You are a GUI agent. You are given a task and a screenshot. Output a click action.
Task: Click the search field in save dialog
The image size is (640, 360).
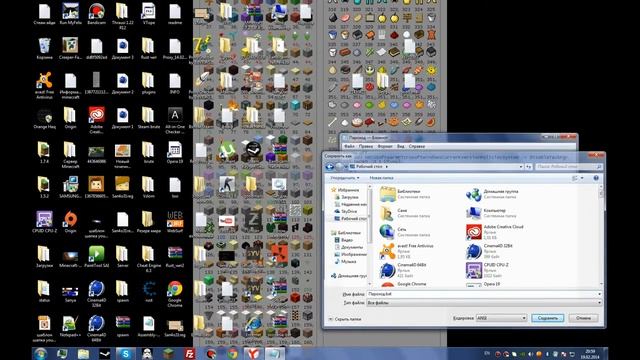569,167
